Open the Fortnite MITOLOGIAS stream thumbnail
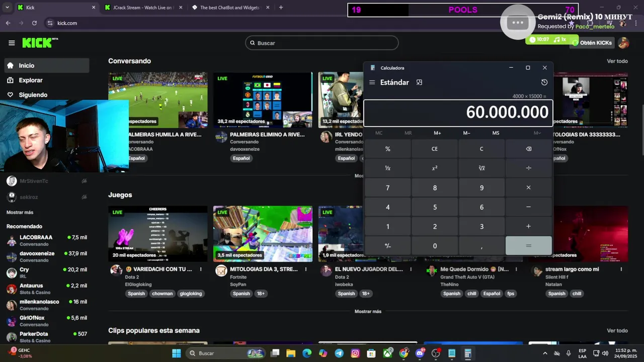The height and width of the screenshot is (362, 644). (x=263, y=234)
